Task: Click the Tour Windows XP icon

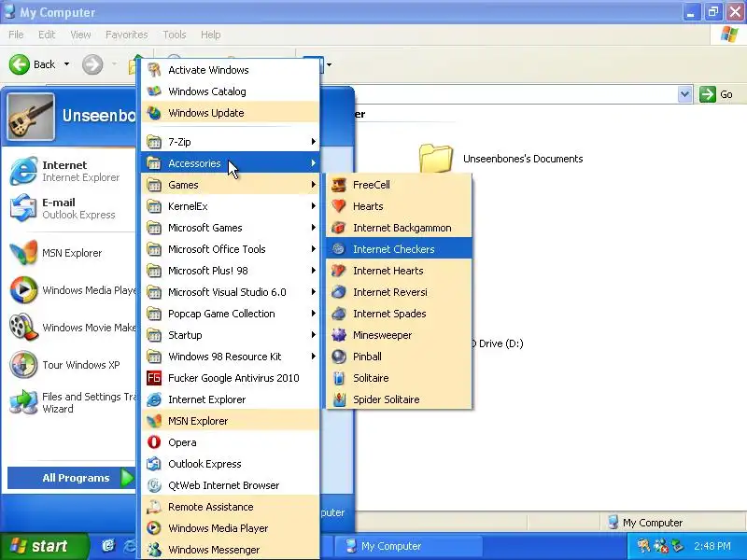Action: 23,365
